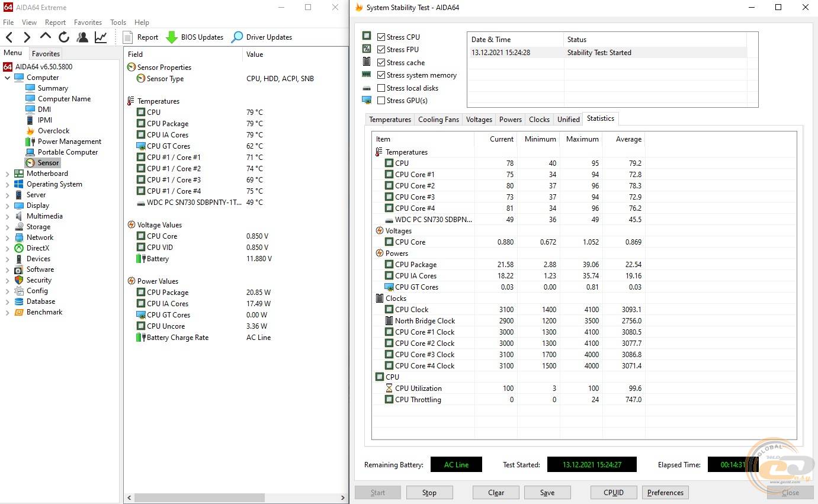Screen dimensions: 818x504
Task: Switch to the Voltages tab
Action: pyautogui.click(x=479, y=120)
